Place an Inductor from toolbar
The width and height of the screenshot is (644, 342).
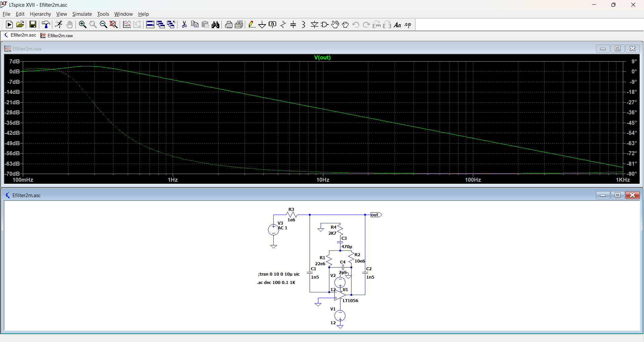pos(304,24)
